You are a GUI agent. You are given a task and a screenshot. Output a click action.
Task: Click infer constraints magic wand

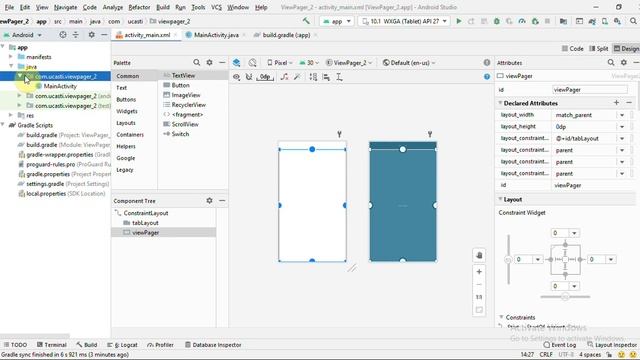click(x=297, y=77)
